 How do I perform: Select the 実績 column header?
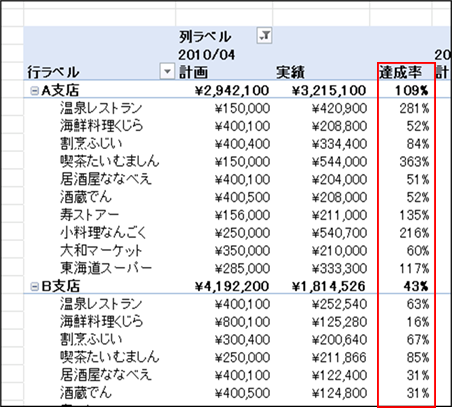coord(290,72)
